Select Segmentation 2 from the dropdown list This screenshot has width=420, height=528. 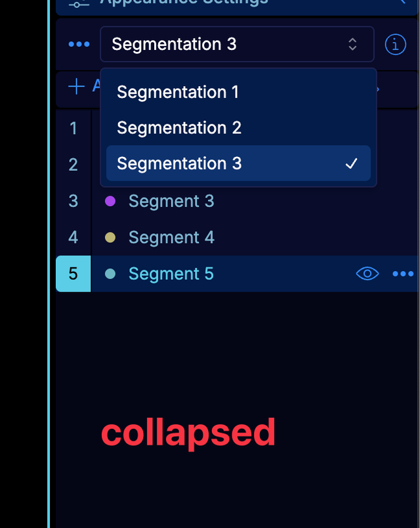[x=178, y=127]
